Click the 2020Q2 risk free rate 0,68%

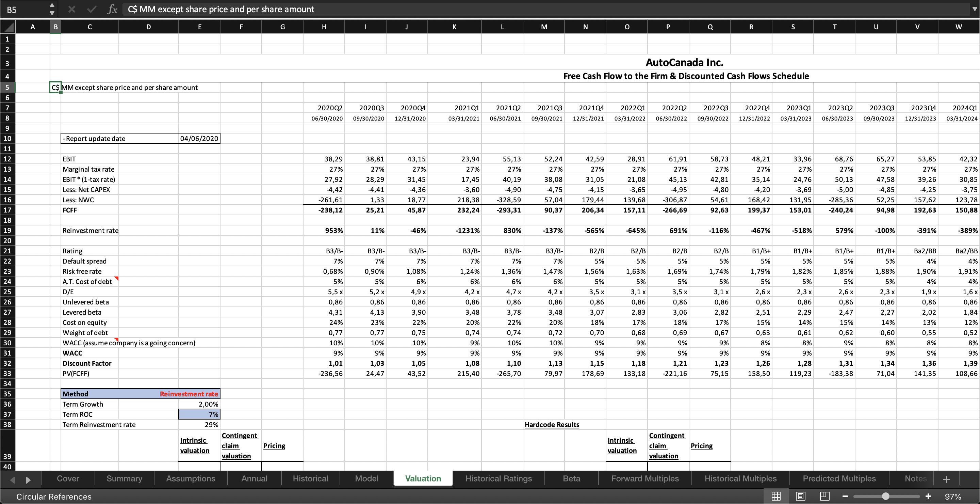324,271
